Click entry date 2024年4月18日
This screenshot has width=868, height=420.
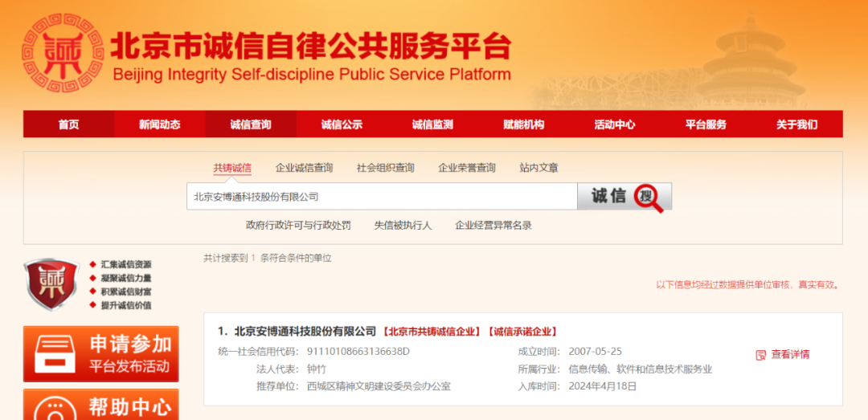coord(602,386)
